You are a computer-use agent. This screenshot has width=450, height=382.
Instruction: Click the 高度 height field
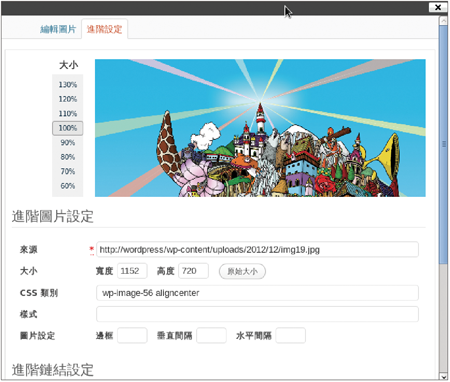coord(194,271)
